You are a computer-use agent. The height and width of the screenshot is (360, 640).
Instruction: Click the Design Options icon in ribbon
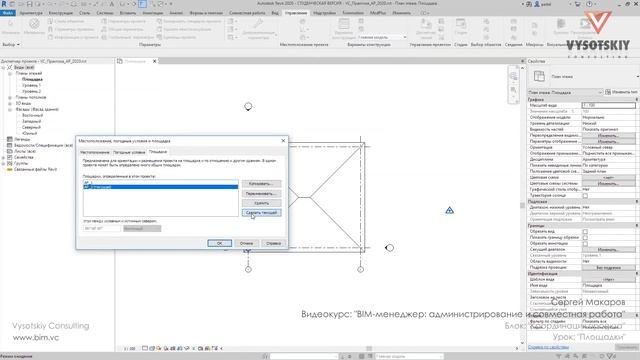pyautogui.click(x=344, y=29)
